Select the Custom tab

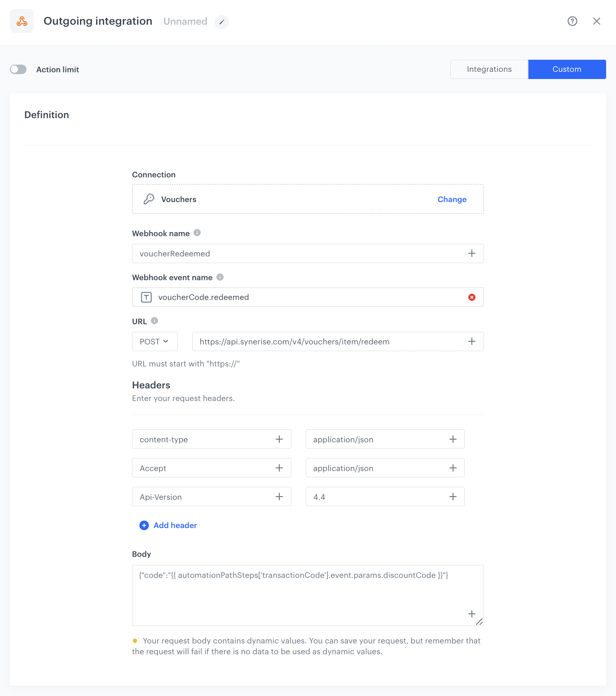pyautogui.click(x=567, y=69)
